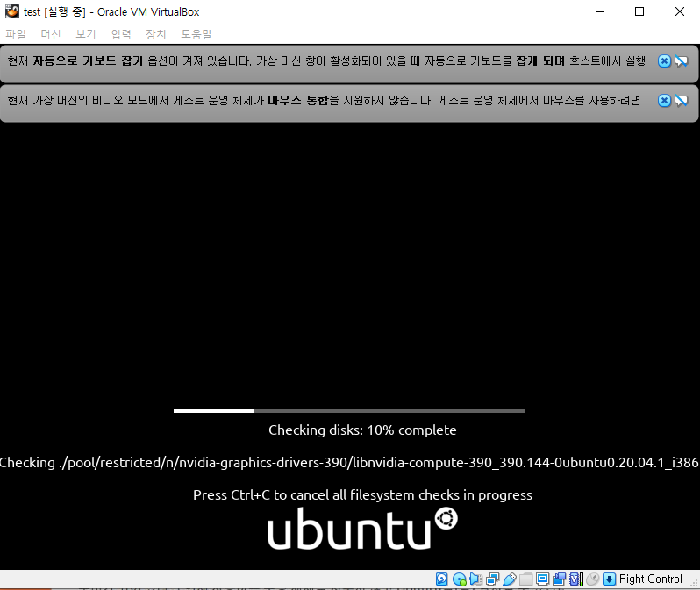Suppress the mouse integration notification permanently
This screenshot has width=700, height=590.
(x=682, y=101)
